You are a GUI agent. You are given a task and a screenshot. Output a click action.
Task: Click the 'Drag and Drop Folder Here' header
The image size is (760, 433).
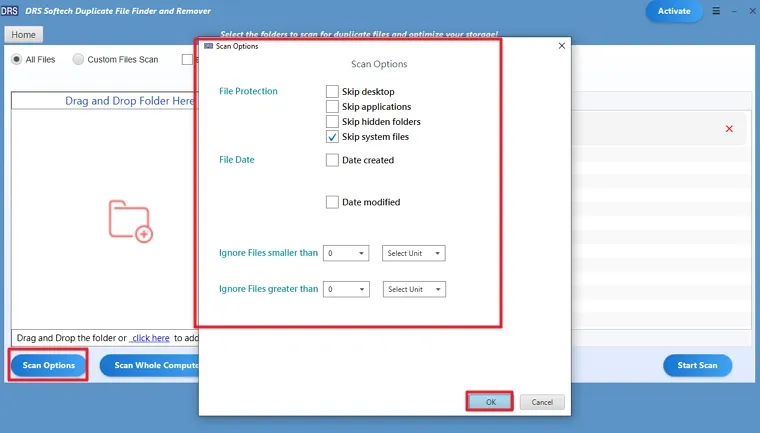pyautogui.click(x=129, y=101)
